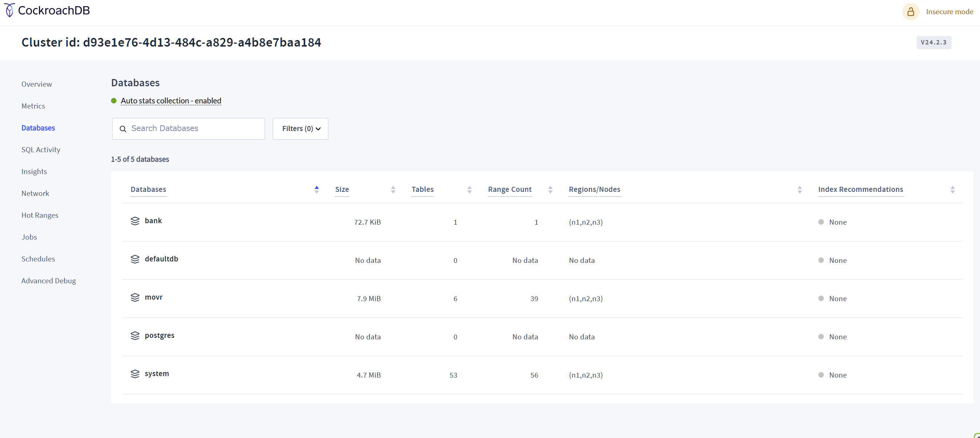Click (n1,n2,n3) in the movr row
980x438 pixels.
pos(586,299)
